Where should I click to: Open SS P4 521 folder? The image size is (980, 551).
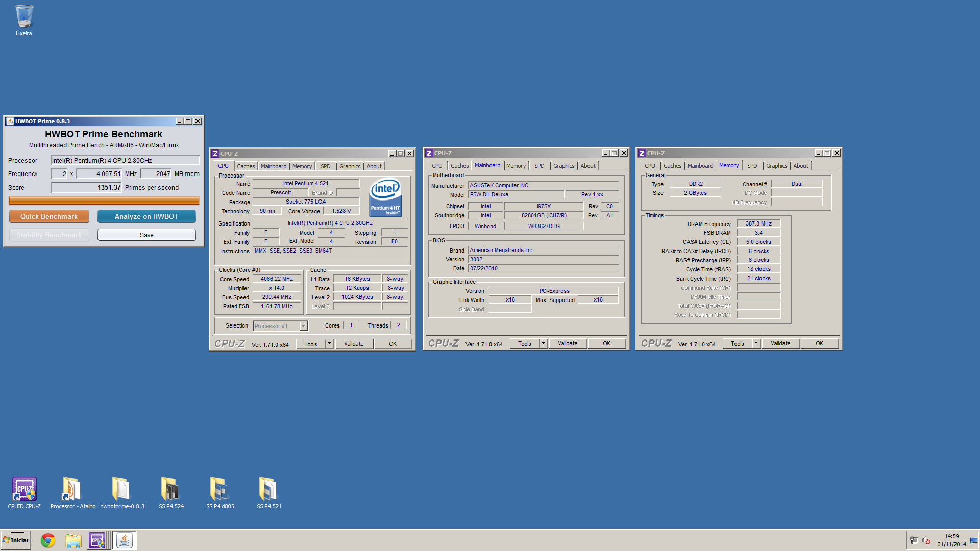point(269,492)
